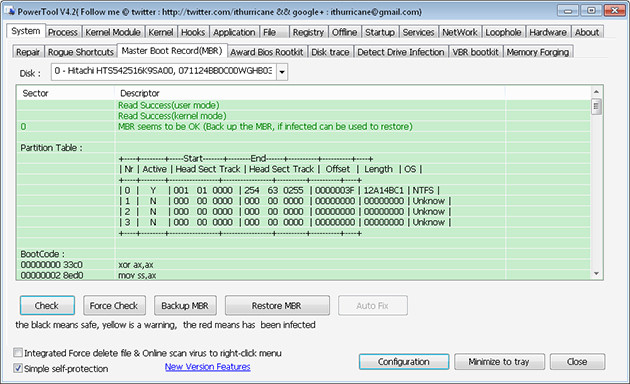This screenshot has height=384, width=630.
Task: Select the NetWork tab
Action: (460, 32)
